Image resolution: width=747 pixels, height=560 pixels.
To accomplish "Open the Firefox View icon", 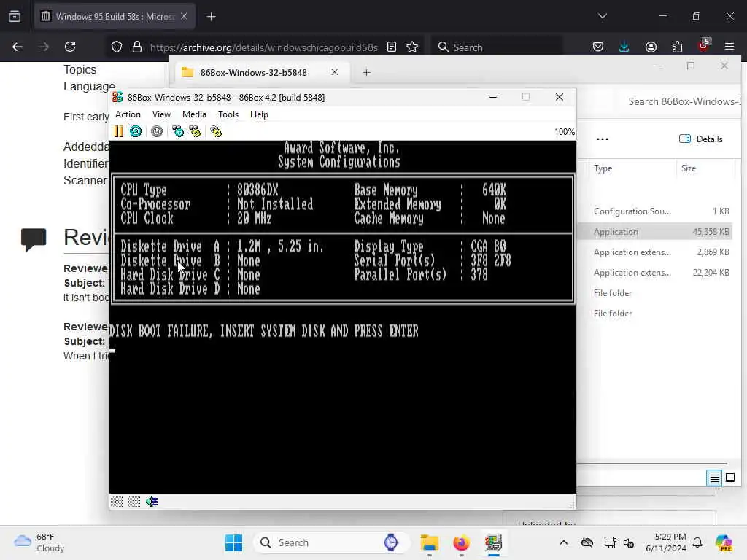I will tap(15, 16).
